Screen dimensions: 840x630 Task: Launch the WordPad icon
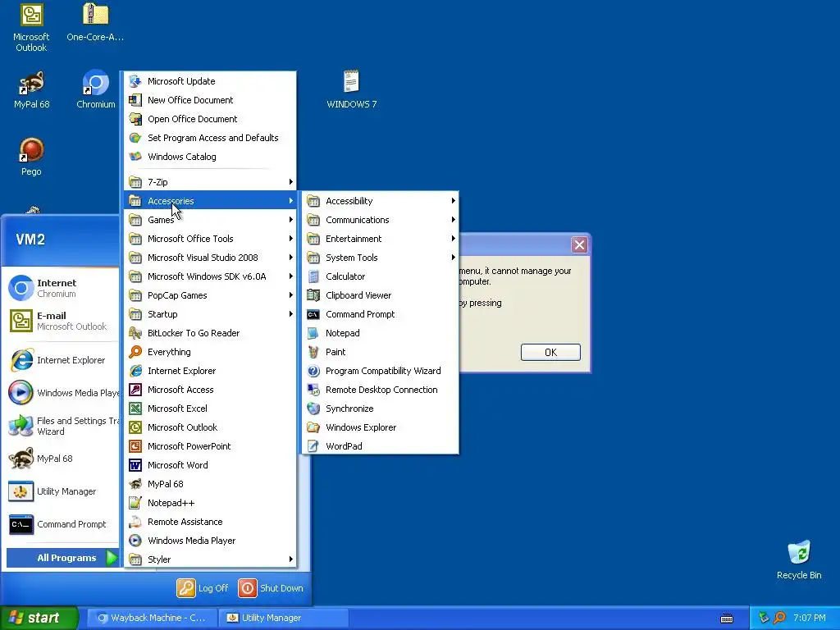(313, 446)
